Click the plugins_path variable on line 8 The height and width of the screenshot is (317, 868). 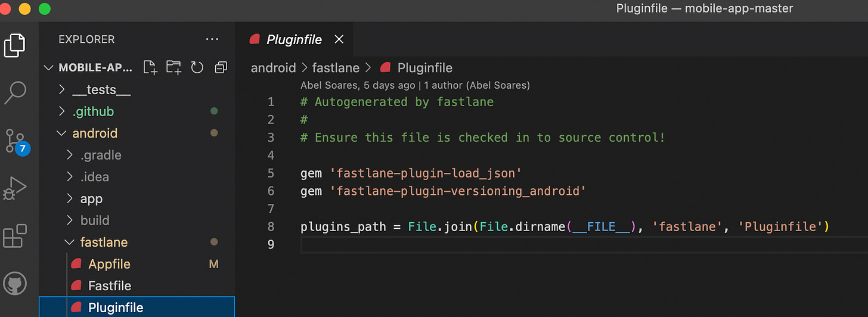(x=343, y=227)
